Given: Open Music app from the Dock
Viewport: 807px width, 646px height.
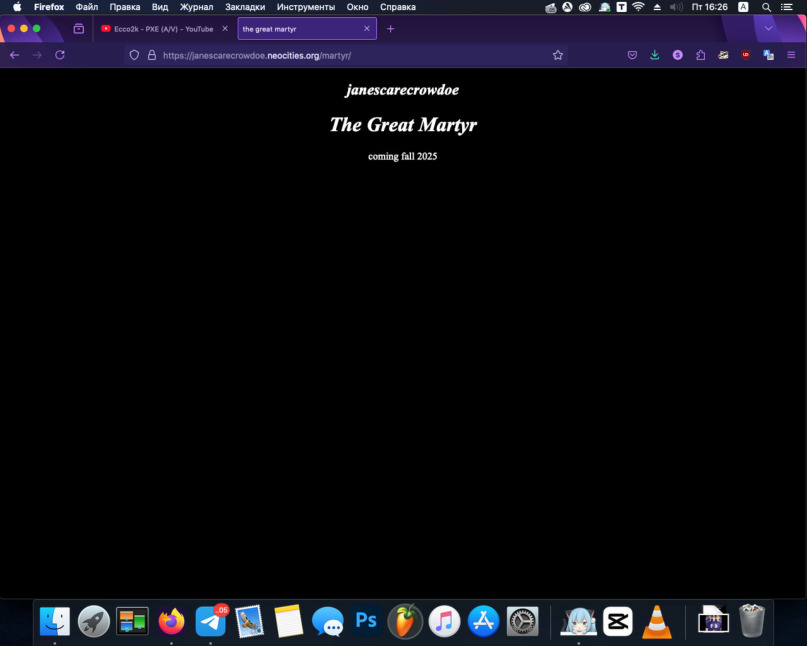Looking at the screenshot, I should pyautogui.click(x=444, y=621).
